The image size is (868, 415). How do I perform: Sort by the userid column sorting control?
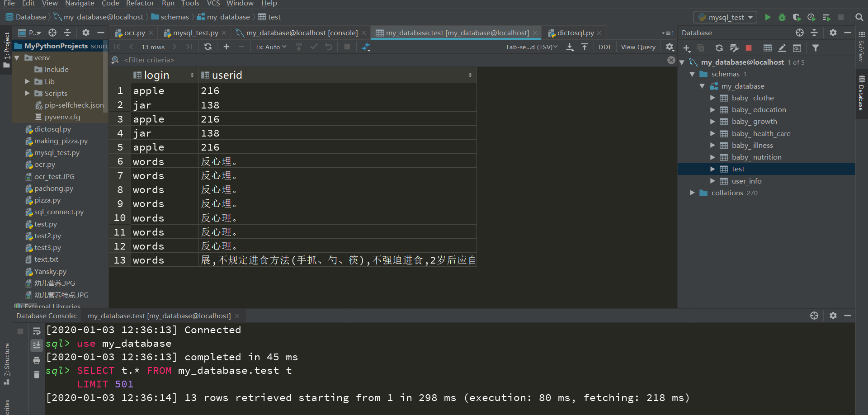coord(470,75)
